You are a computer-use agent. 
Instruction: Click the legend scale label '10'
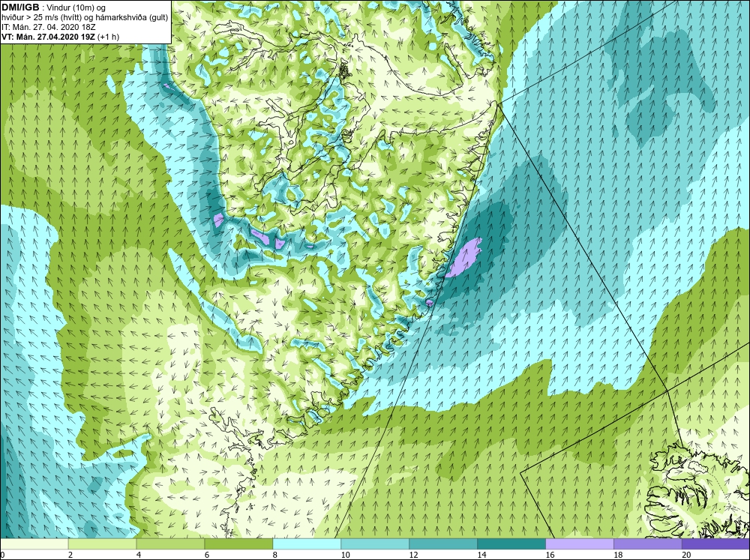coord(345,555)
